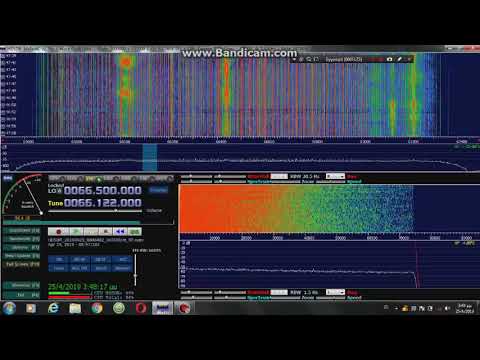The image size is (480, 360).
Task: Click the lower Waterfall value field
Action: [x=279, y=292]
